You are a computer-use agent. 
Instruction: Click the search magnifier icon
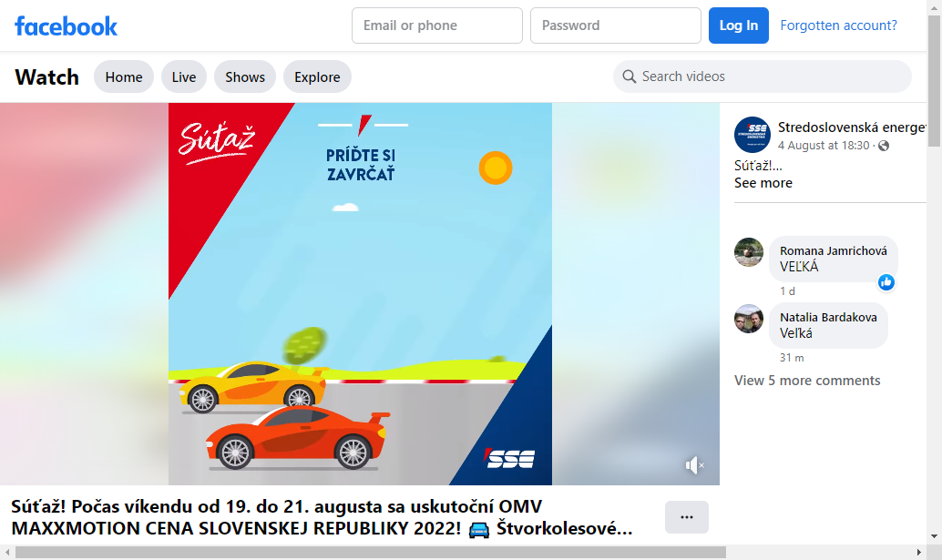(629, 76)
